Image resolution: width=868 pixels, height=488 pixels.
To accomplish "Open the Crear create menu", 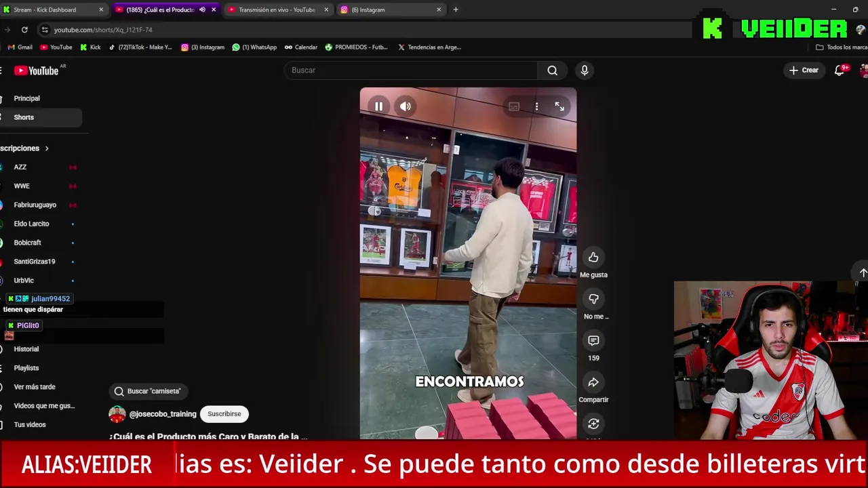I will tap(804, 70).
